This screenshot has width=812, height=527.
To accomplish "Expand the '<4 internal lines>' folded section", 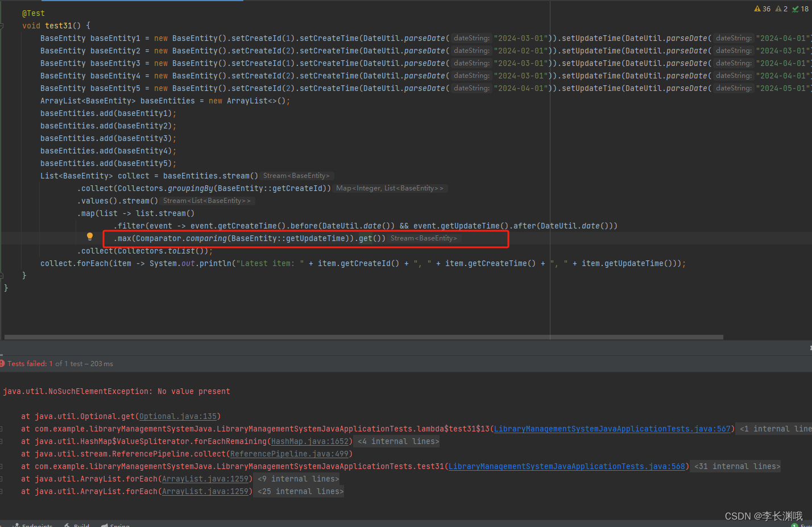I will [x=399, y=441].
